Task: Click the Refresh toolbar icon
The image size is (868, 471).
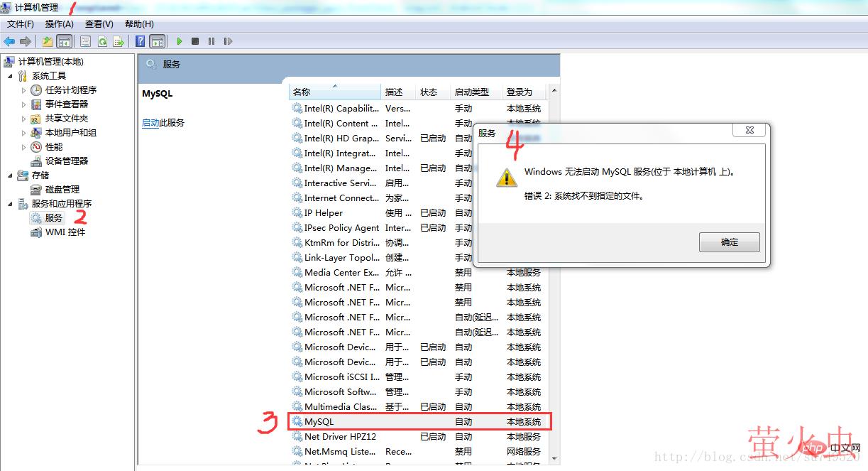Action: (102, 41)
